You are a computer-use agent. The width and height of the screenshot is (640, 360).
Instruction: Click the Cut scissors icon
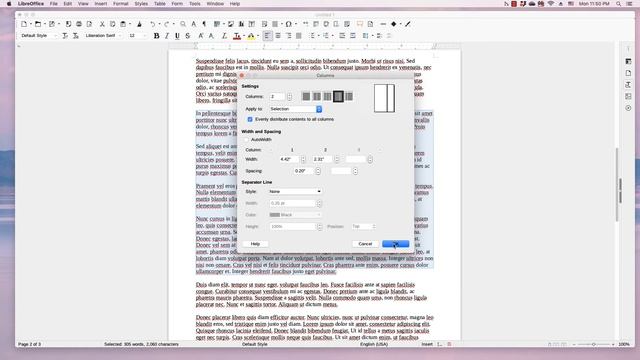click(102, 24)
